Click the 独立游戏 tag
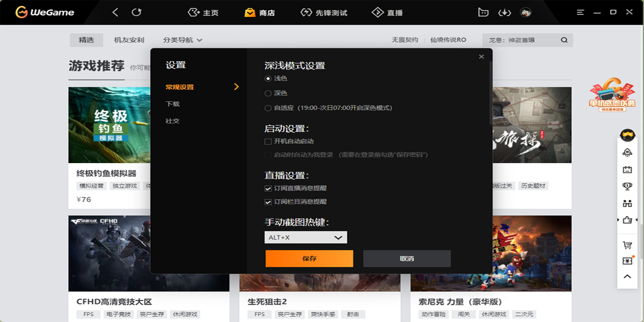644x322 pixels. 125,186
